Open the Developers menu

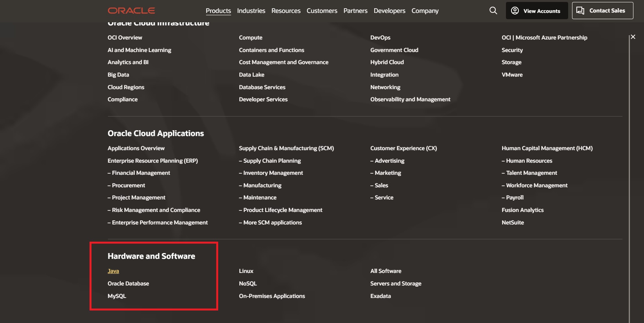(x=389, y=11)
